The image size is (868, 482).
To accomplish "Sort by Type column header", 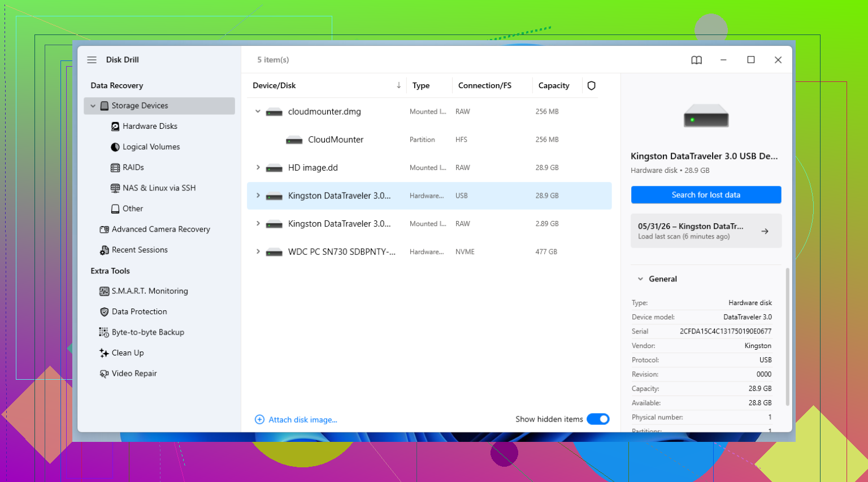I will click(421, 86).
